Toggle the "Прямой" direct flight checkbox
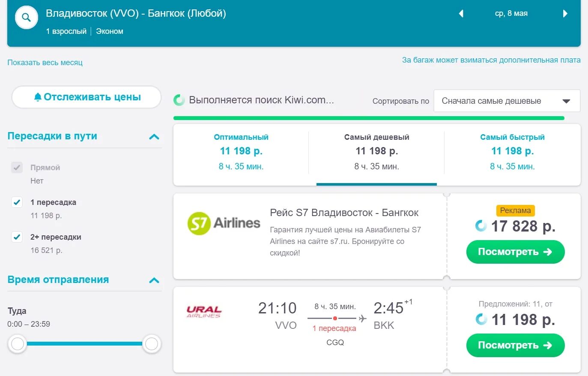 point(17,168)
